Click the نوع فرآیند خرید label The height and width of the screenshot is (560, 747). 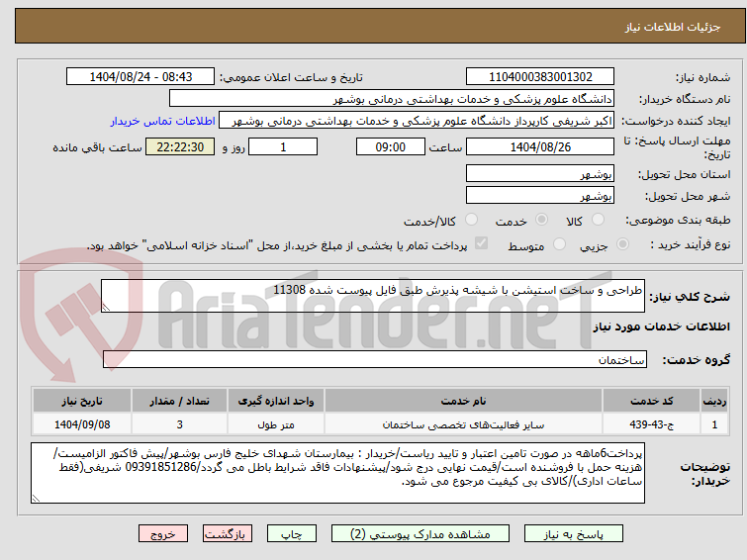tap(690, 245)
